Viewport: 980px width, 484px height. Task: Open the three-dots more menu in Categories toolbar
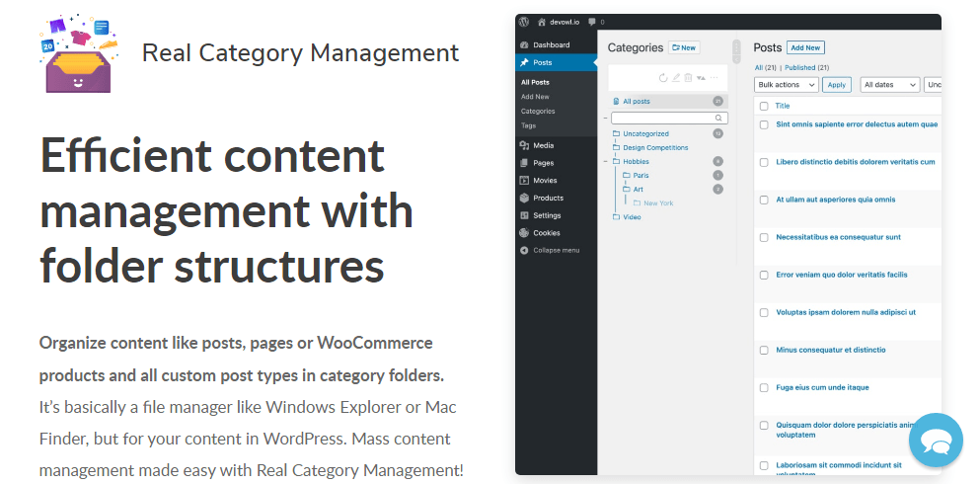tap(715, 78)
